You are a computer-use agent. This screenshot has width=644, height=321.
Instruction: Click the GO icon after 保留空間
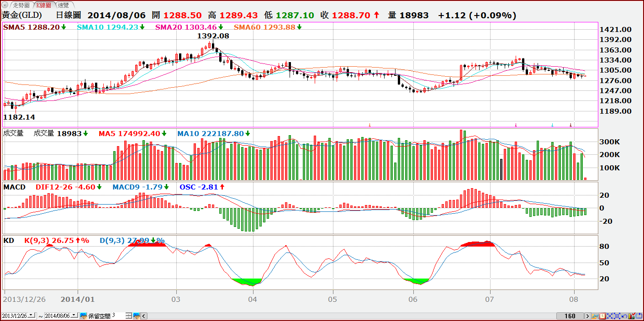[x=137, y=316]
